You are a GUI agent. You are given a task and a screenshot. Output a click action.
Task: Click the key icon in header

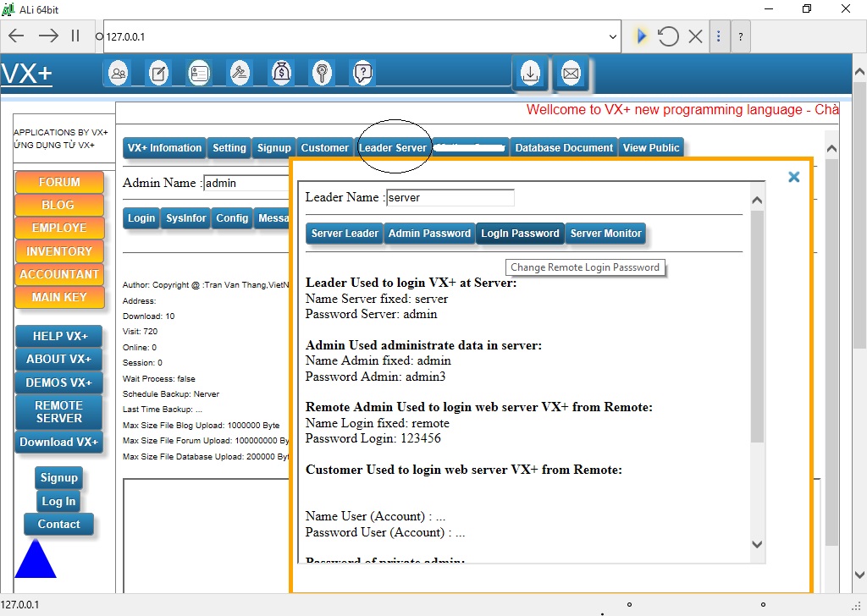[x=322, y=74]
